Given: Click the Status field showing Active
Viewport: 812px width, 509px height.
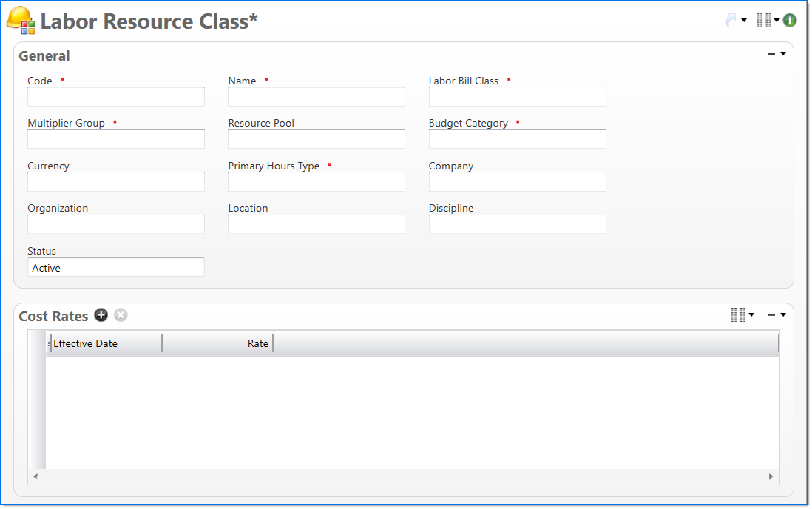Looking at the screenshot, I should point(116,268).
